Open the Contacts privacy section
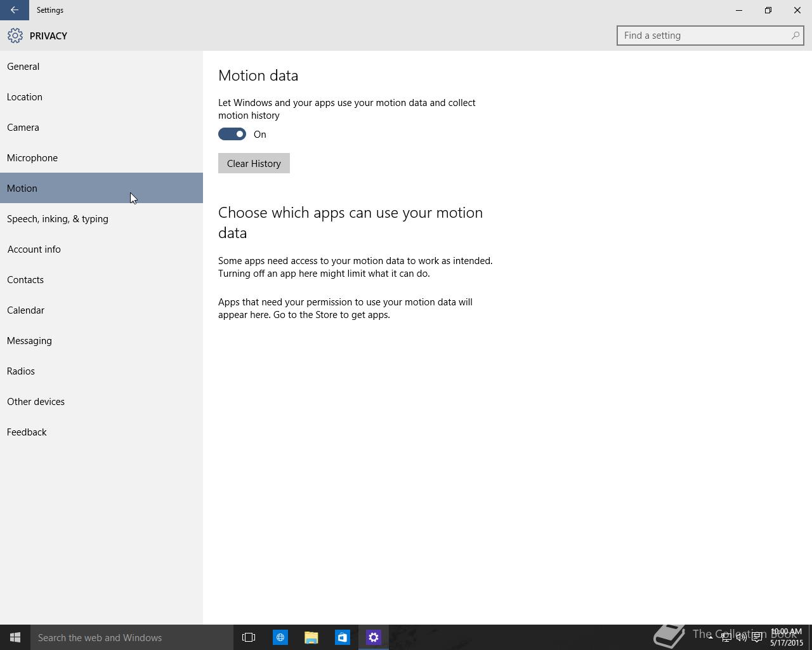Viewport: 812px width, 650px height. pos(101,279)
